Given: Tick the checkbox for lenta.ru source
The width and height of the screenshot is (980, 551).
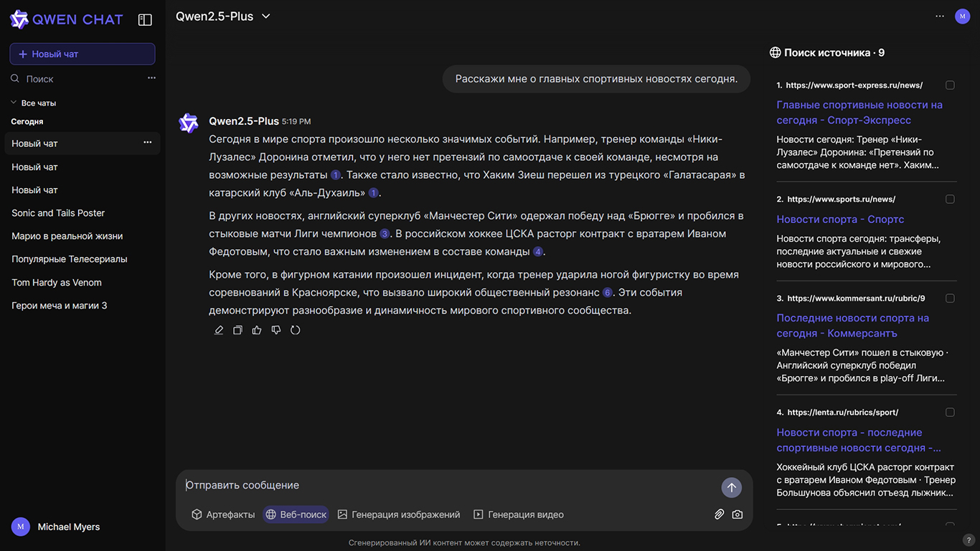Looking at the screenshot, I should coord(950,413).
